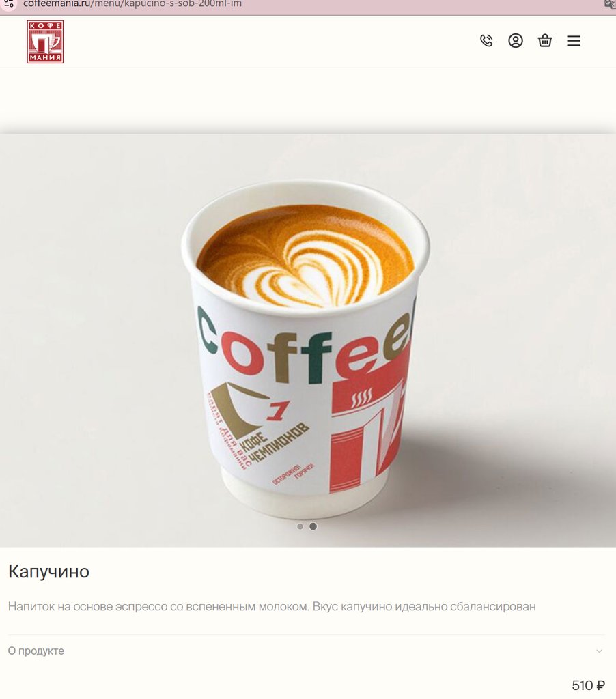Expand the О продукте section

coord(306,651)
